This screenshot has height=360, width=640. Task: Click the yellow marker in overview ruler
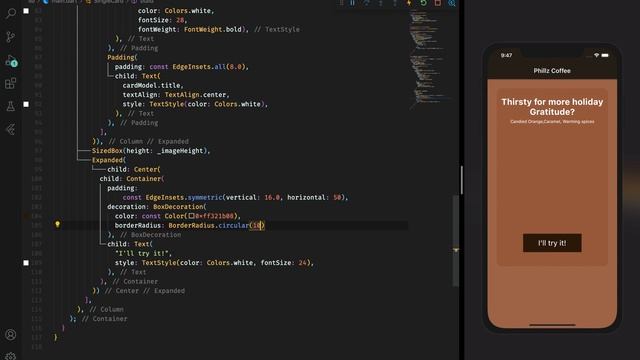456,249
